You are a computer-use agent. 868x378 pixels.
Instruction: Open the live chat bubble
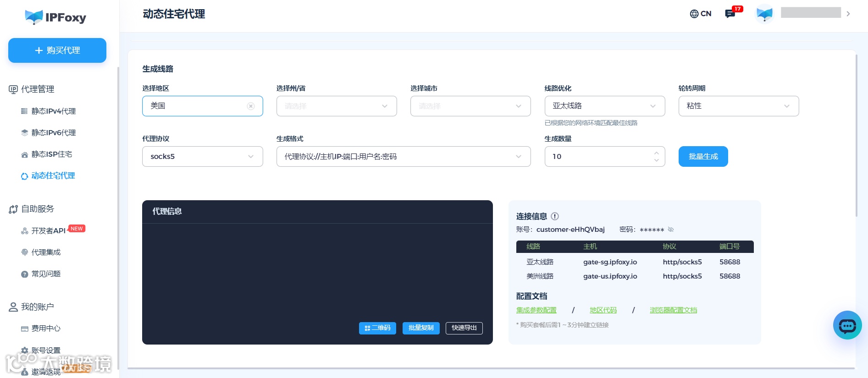pyautogui.click(x=847, y=325)
